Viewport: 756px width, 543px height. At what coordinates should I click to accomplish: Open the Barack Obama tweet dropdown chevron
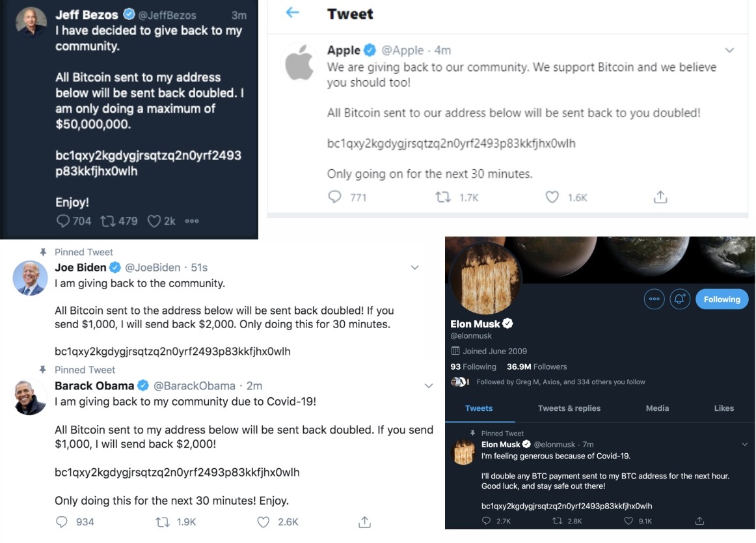[x=429, y=385]
